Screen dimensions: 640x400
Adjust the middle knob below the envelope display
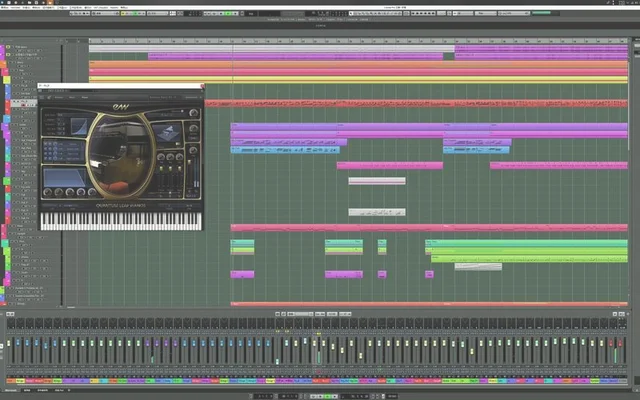point(70,192)
